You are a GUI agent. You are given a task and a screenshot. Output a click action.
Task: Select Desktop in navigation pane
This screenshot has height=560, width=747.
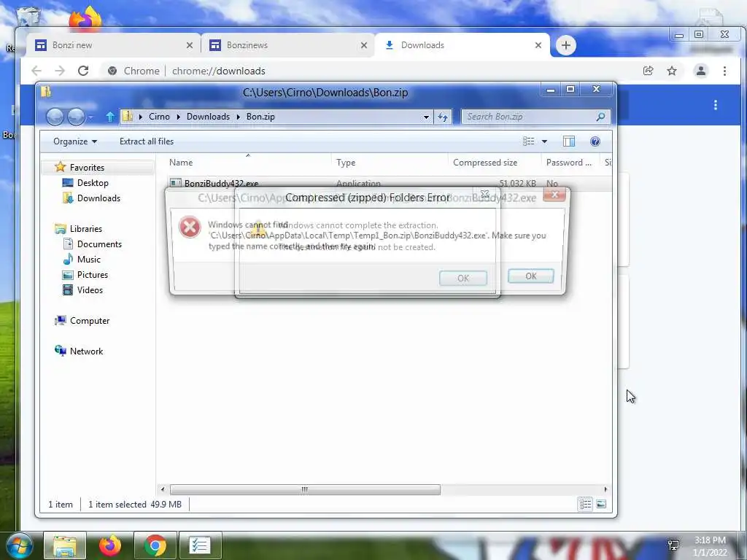tap(93, 183)
